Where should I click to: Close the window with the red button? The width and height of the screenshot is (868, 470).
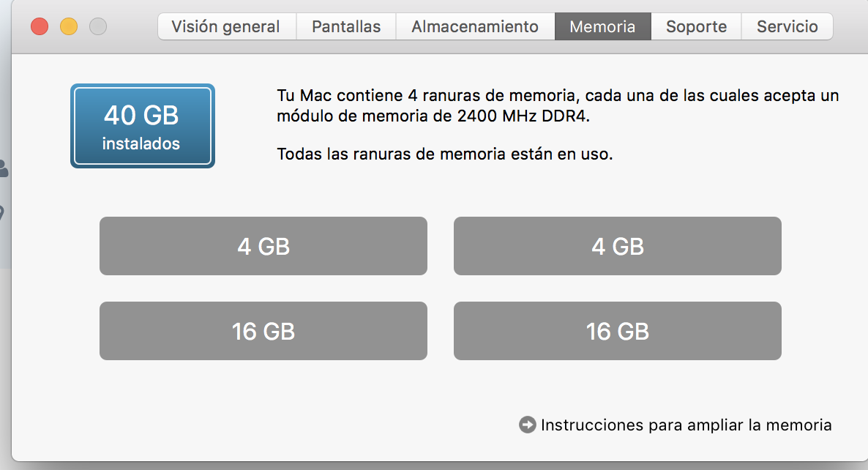click(x=40, y=26)
